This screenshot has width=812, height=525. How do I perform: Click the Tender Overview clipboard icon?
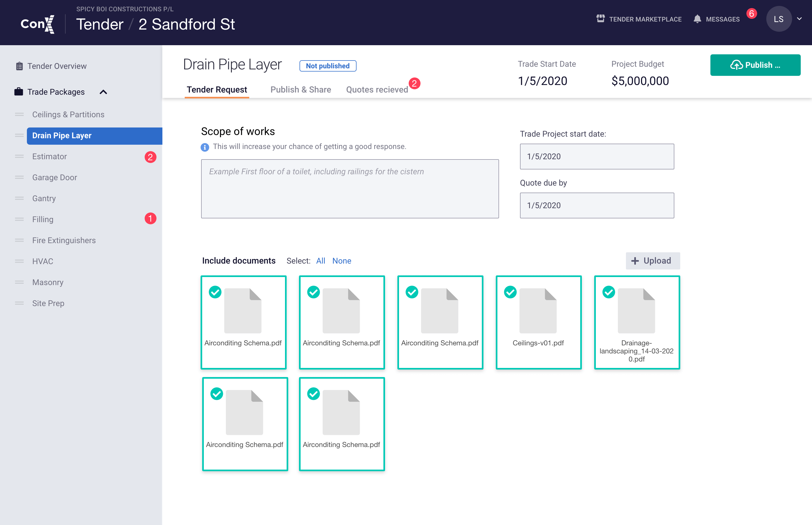click(x=19, y=66)
